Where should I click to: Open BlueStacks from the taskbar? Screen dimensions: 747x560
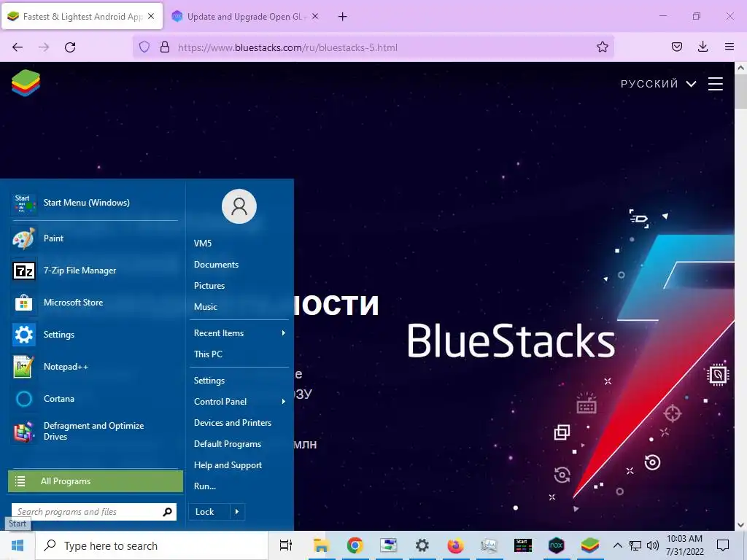tap(589, 545)
